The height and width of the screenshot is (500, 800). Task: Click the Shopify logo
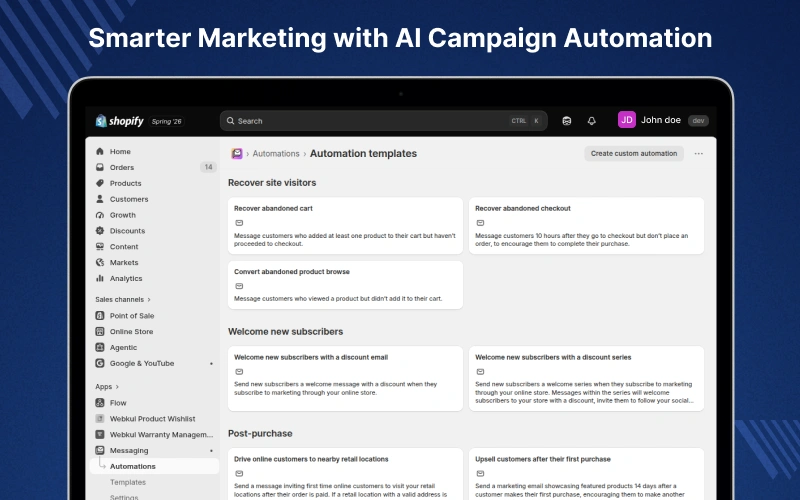click(119, 121)
